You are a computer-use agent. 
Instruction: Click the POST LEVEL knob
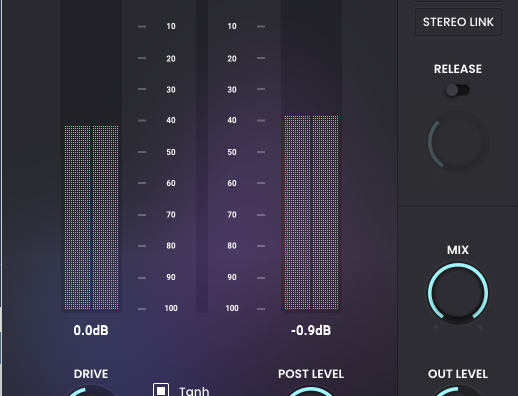click(x=311, y=392)
